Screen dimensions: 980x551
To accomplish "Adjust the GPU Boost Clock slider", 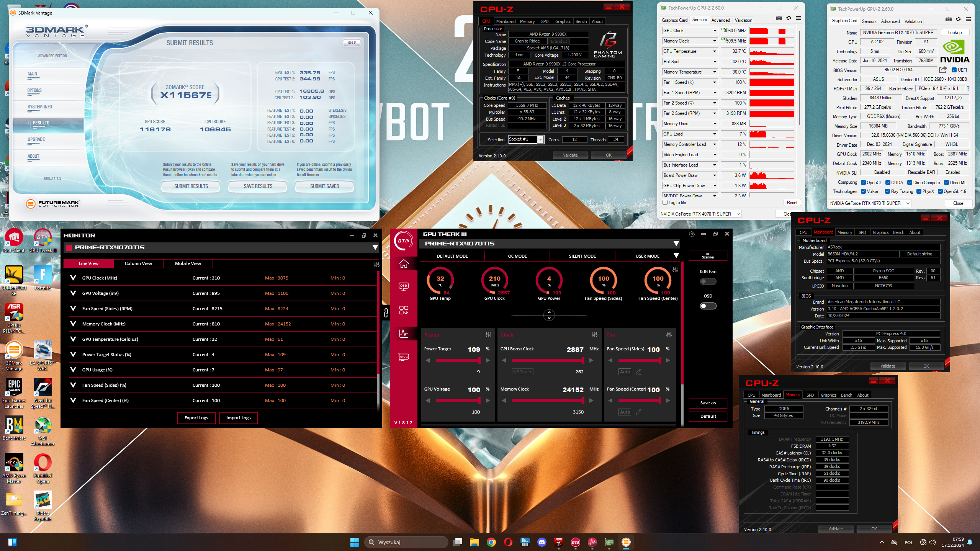I will [x=548, y=360].
